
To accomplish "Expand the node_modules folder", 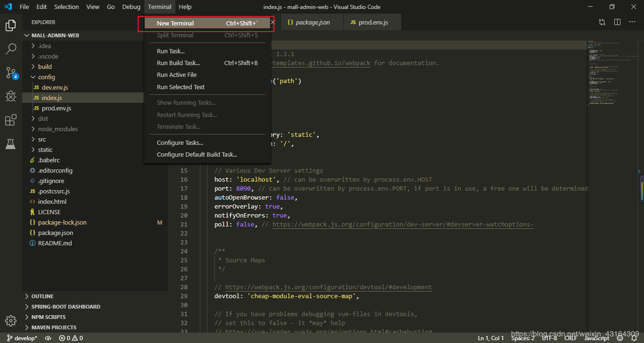I will (58, 129).
